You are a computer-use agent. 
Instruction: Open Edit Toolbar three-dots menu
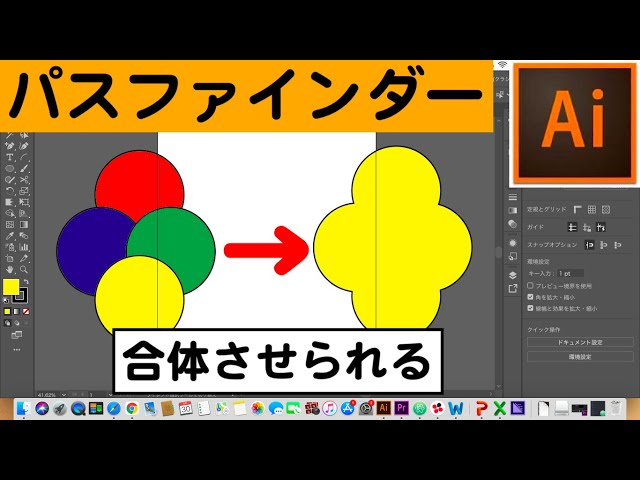(x=16, y=350)
